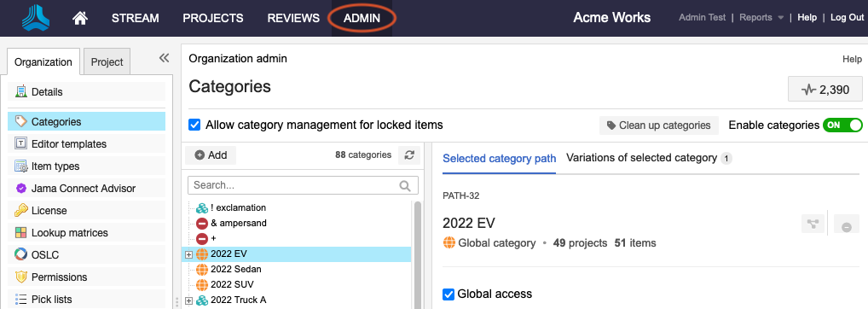Select the & ampersand category
The height and width of the screenshot is (309, 868).
coord(239,223)
